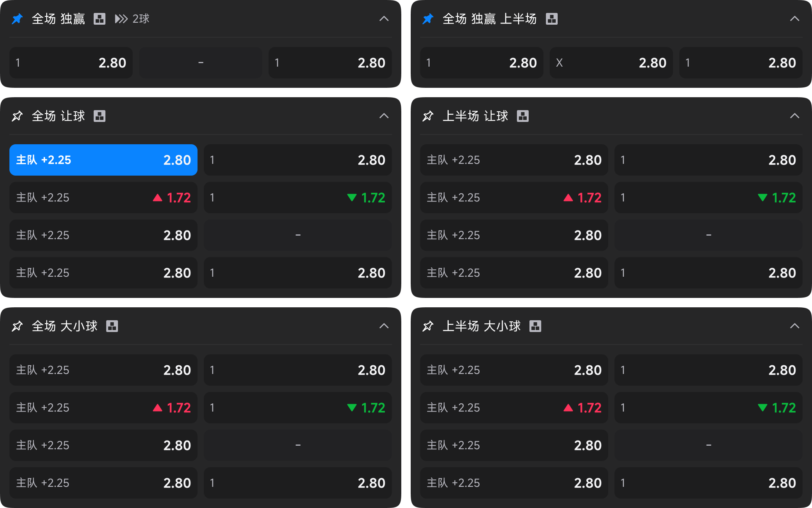Unpin the 全场 独赢 market panel
812x508 pixels.
(17, 19)
